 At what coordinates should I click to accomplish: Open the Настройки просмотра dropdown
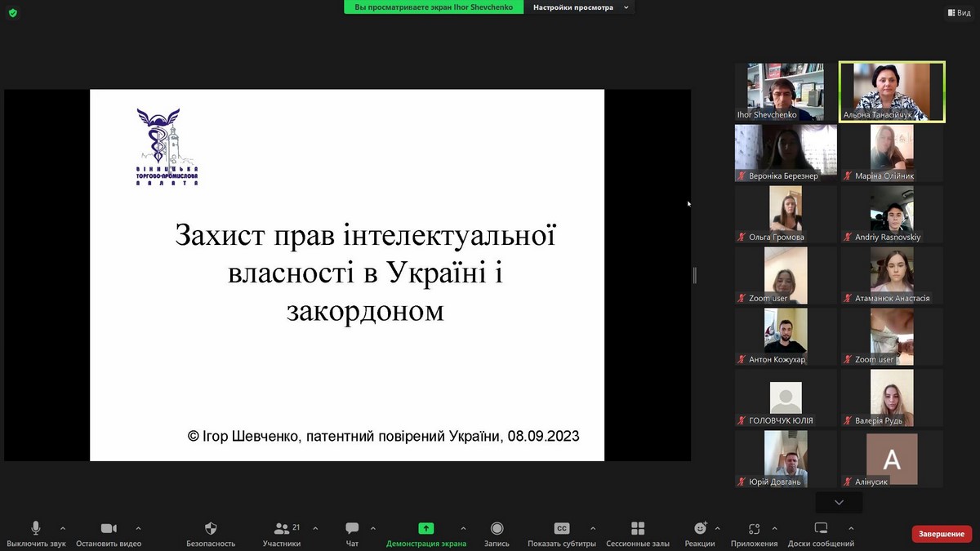click(x=581, y=7)
